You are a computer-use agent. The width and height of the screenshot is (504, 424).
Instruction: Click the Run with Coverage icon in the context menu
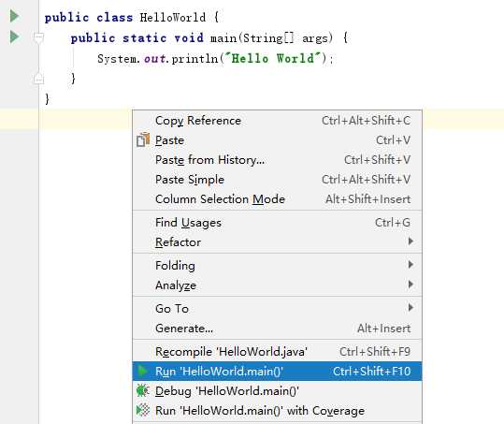pos(143,411)
